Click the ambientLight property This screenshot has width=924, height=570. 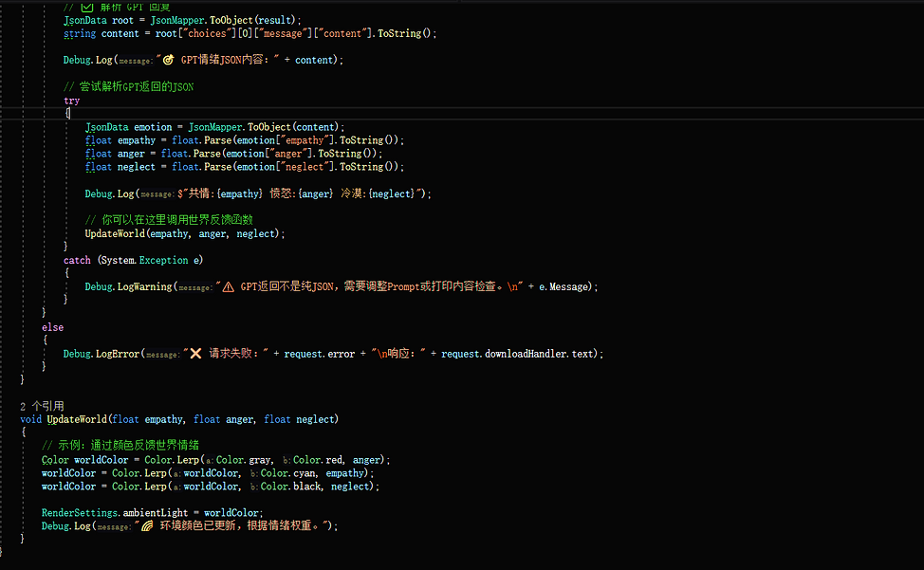point(155,513)
